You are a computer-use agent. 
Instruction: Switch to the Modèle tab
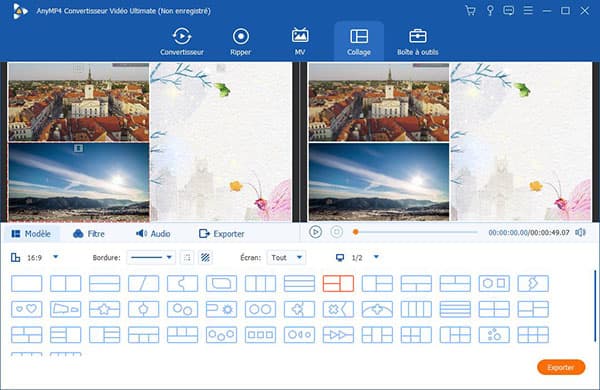tap(31, 234)
